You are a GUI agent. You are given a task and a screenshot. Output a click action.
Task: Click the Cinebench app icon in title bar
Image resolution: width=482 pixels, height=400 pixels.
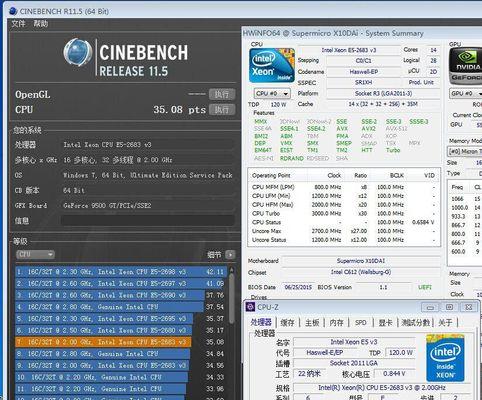click(x=13, y=11)
